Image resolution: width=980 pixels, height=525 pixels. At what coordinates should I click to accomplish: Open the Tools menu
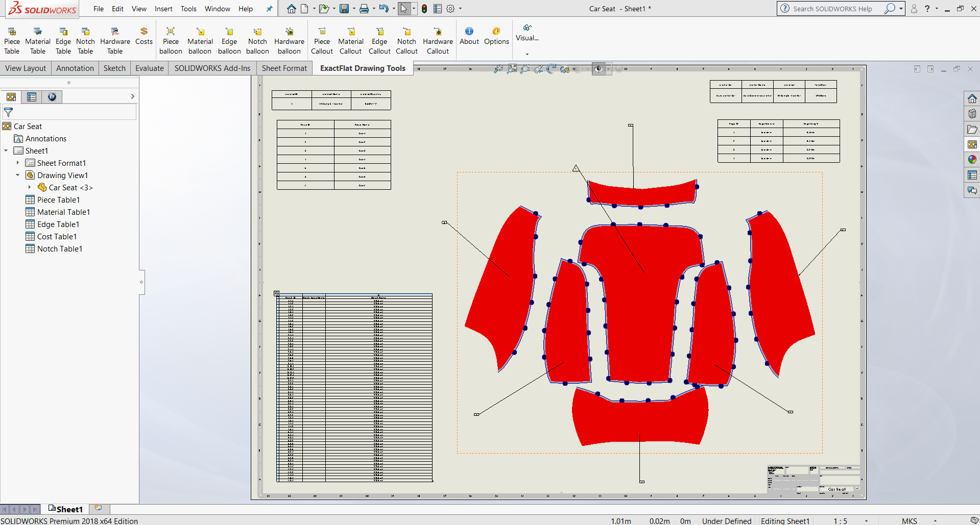[188, 9]
